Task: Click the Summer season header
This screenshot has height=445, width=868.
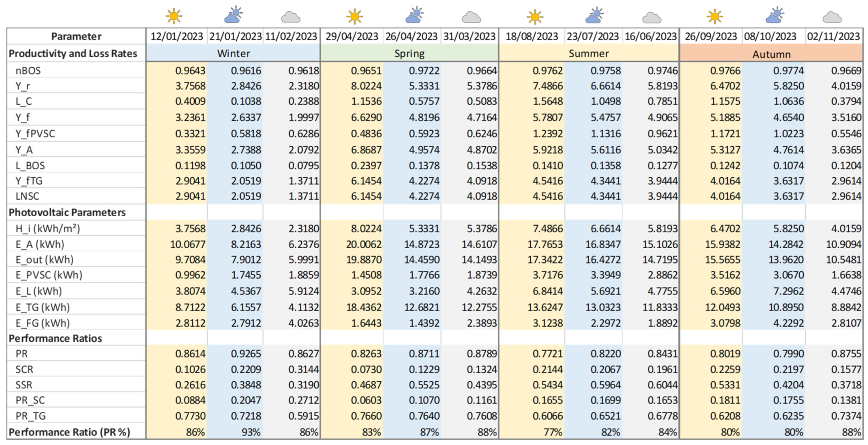Action: (x=589, y=53)
